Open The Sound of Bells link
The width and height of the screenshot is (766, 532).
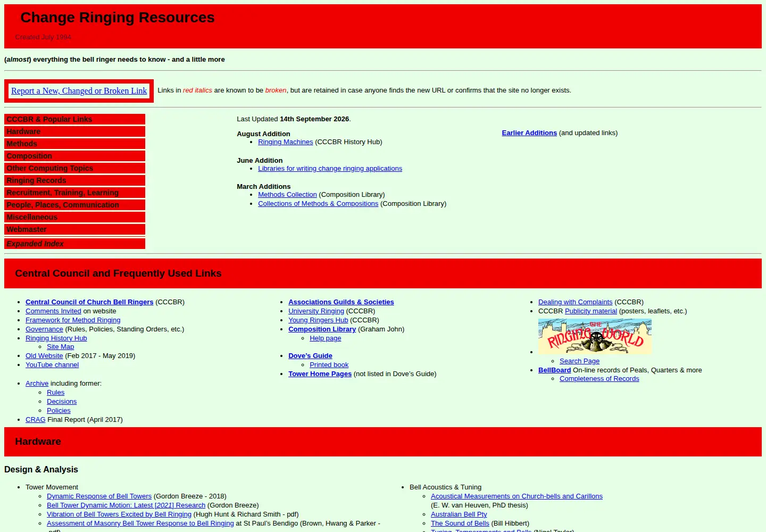[x=460, y=523]
